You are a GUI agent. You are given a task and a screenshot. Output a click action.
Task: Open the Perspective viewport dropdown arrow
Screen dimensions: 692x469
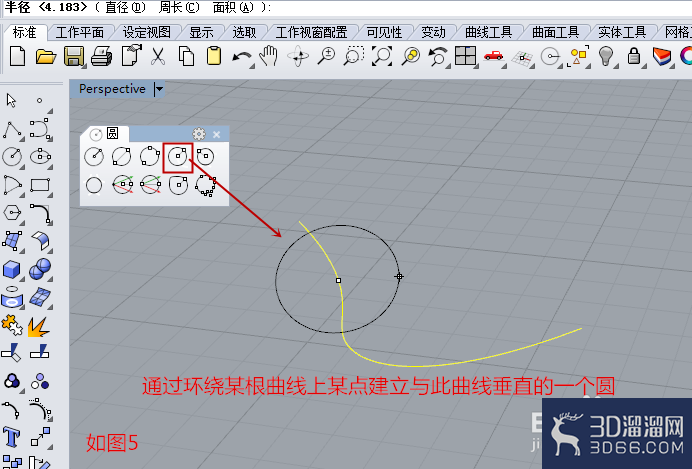(x=159, y=89)
